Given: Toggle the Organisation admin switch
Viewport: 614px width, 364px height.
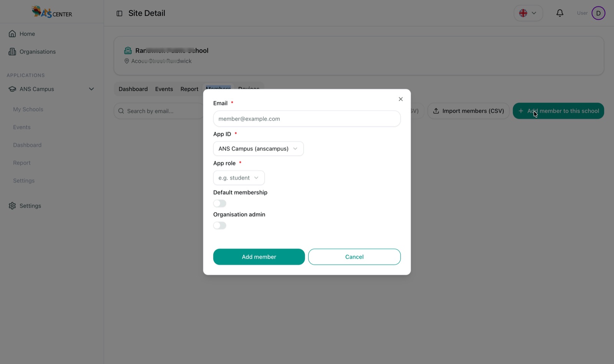Looking at the screenshot, I should pyautogui.click(x=220, y=226).
